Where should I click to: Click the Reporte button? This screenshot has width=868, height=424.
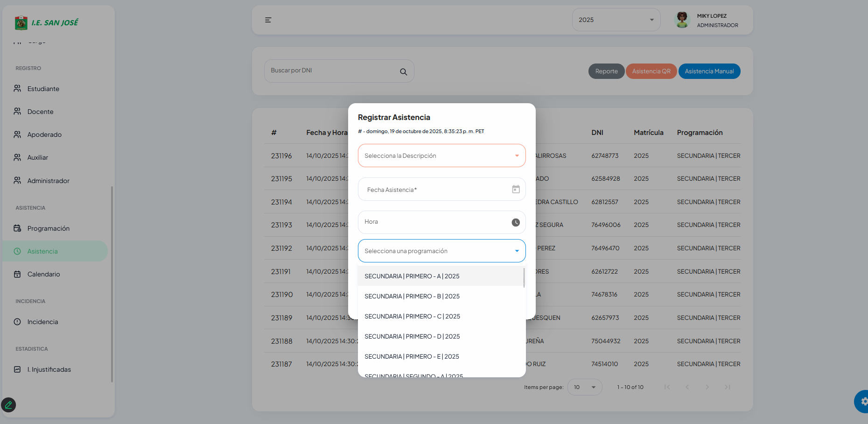tap(606, 71)
